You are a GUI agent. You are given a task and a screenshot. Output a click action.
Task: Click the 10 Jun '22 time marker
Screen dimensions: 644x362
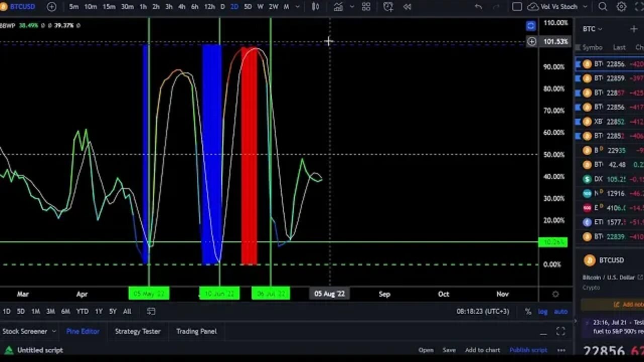tap(219, 294)
